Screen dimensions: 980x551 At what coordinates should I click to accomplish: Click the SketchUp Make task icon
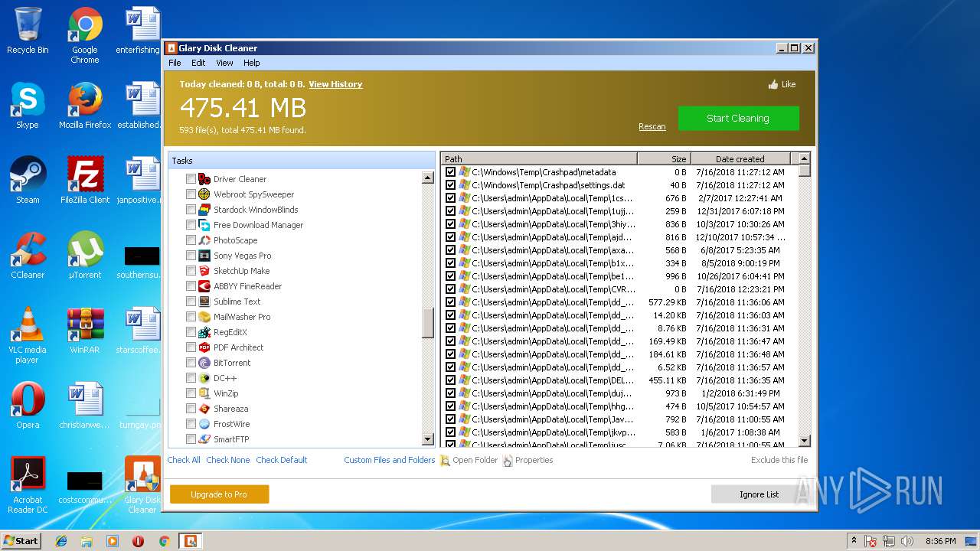[x=204, y=271]
